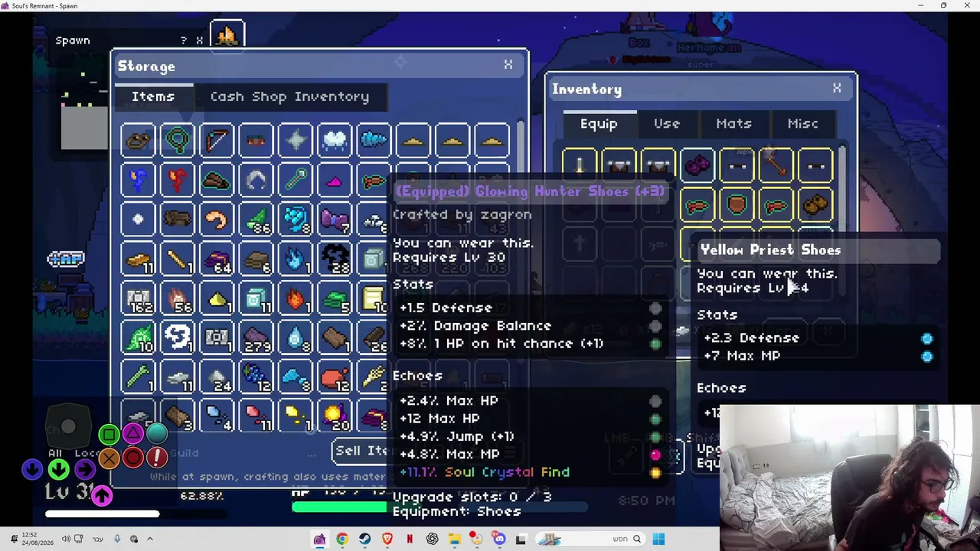Open the Mats tab in Inventory
980x551 pixels.
(x=733, y=124)
